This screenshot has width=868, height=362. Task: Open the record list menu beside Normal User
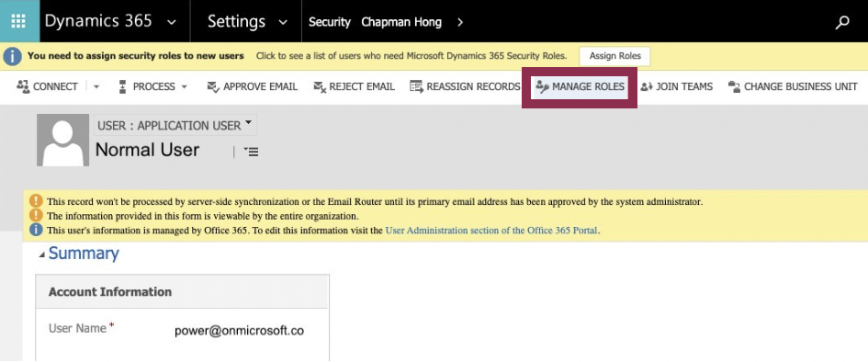(x=251, y=151)
